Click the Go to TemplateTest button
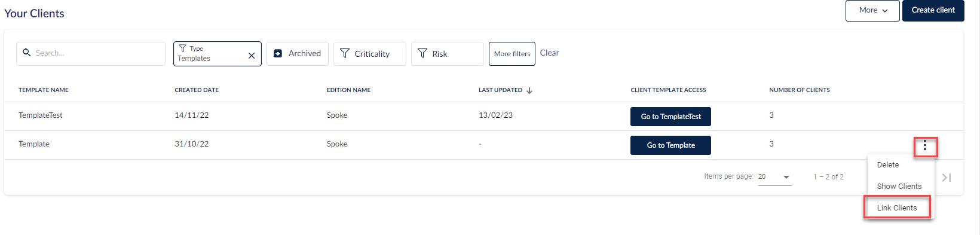The width and height of the screenshot is (980, 235). (670, 117)
